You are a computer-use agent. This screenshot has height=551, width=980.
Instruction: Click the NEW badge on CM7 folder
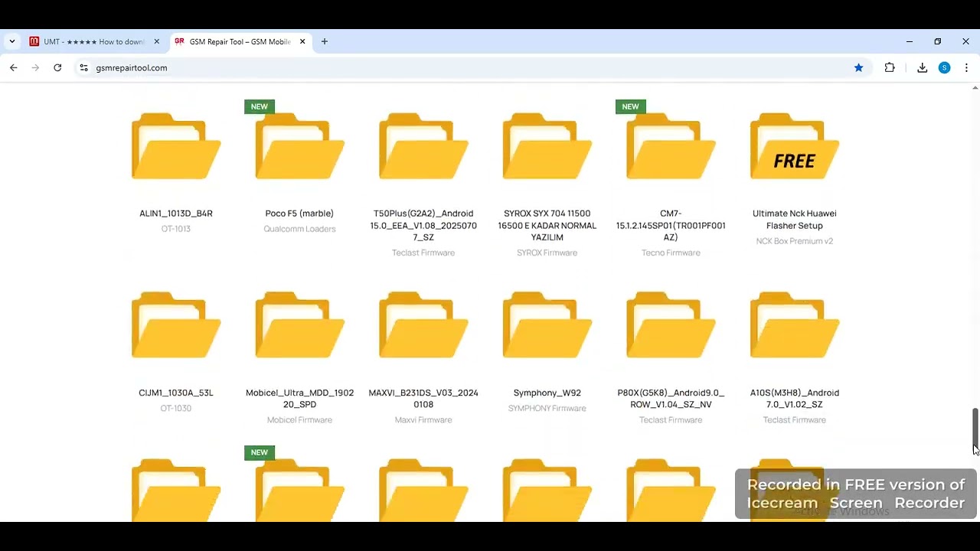pyautogui.click(x=630, y=106)
